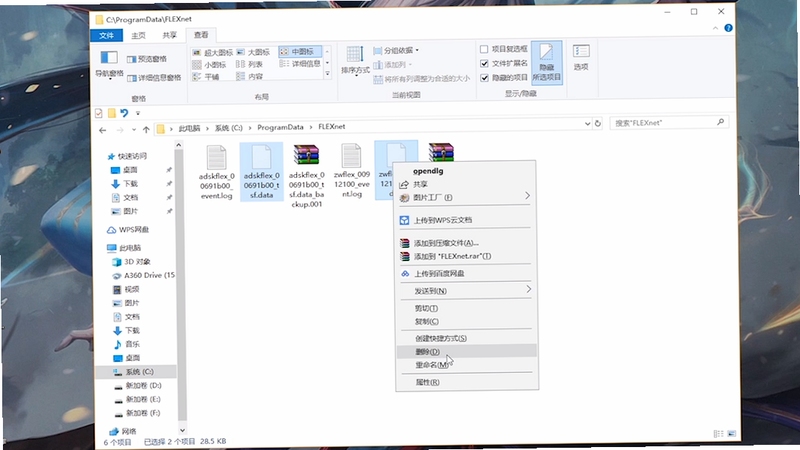800x450 pixels.
Task: Open the address bar history dropdown
Action: tap(587, 123)
